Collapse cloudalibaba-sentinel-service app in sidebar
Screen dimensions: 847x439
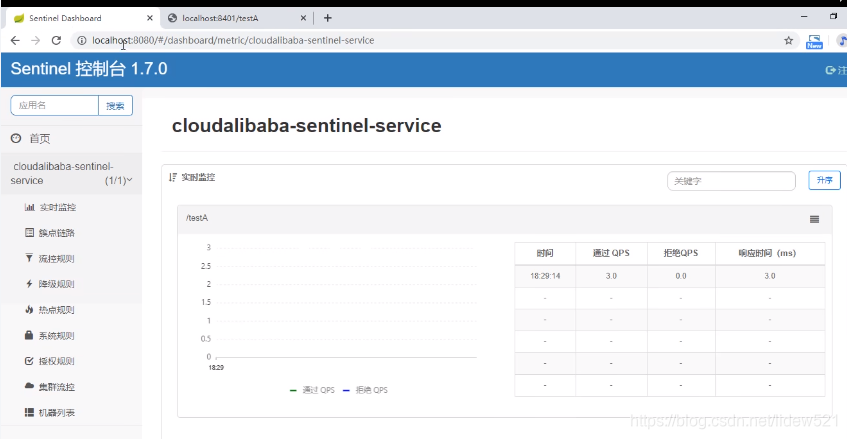71,173
